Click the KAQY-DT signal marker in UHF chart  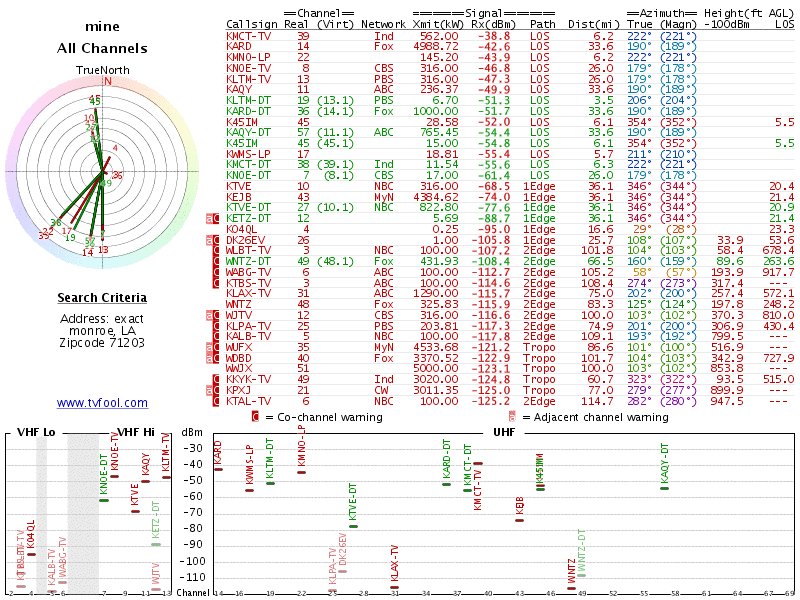tap(664, 487)
